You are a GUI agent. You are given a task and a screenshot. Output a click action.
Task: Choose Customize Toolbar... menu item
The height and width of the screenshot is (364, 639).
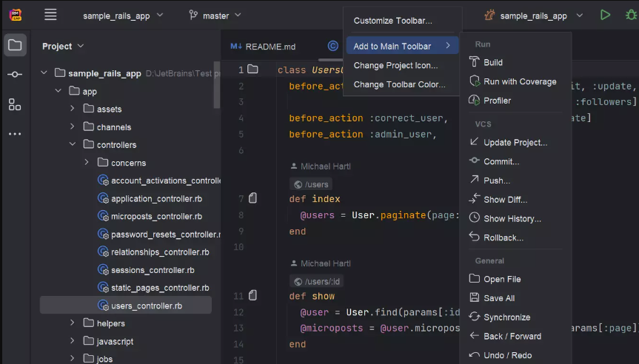pos(392,21)
